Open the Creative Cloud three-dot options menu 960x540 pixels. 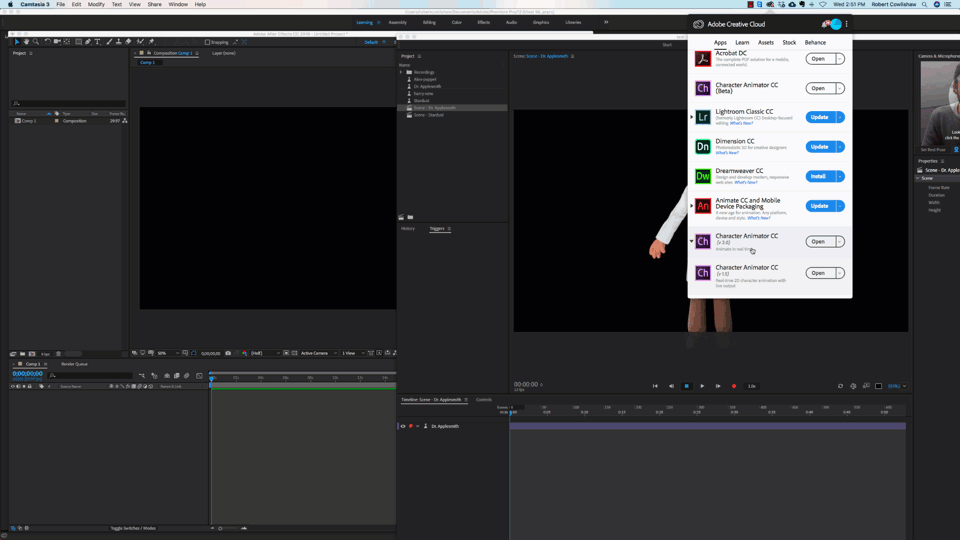(847, 24)
